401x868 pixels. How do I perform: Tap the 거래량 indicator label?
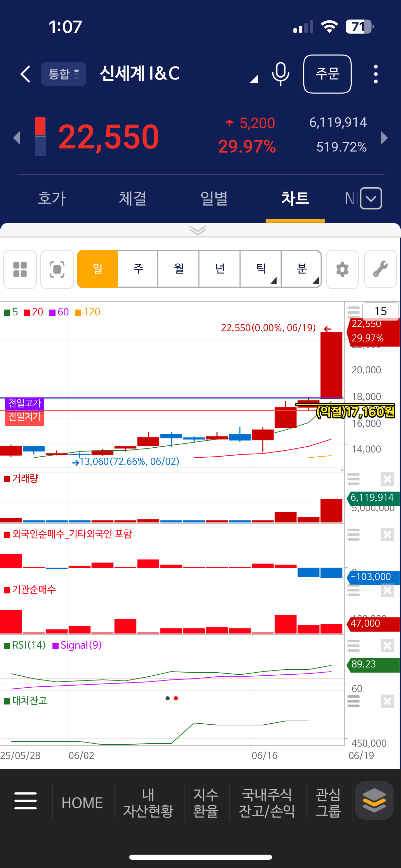(22, 479)
